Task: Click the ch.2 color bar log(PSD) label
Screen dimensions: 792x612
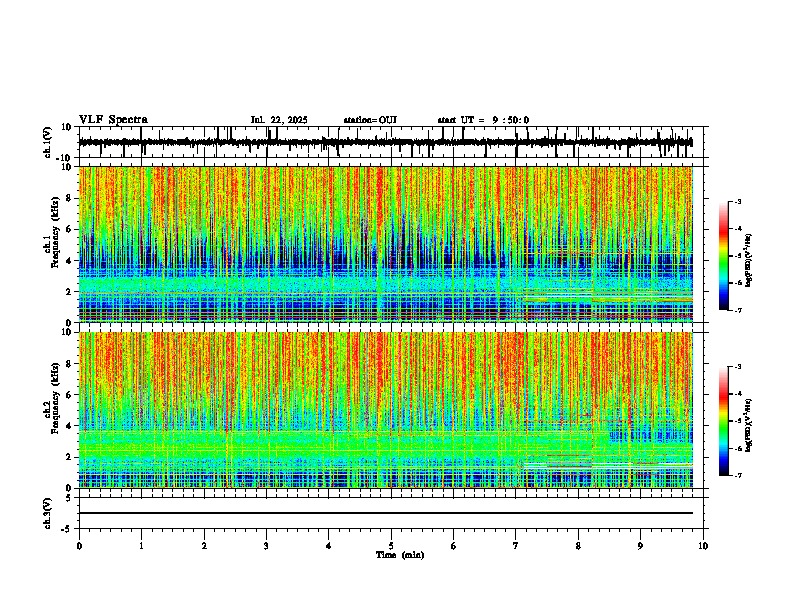Action: [x=749, y=425]
